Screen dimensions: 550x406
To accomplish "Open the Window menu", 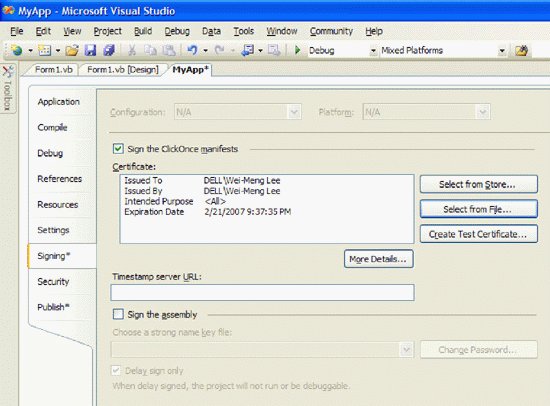I will (282, 31).
